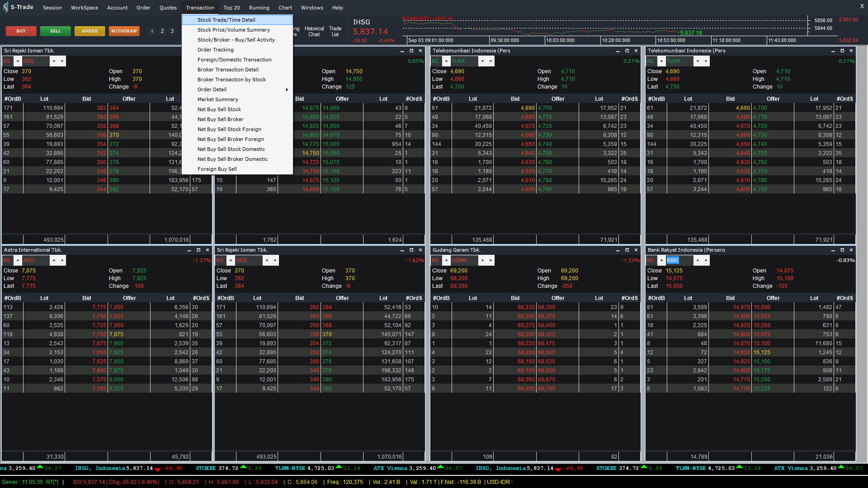Click the S-Trade logo icon
This screenshot has width=868, height=488.
tap(5, 7)
